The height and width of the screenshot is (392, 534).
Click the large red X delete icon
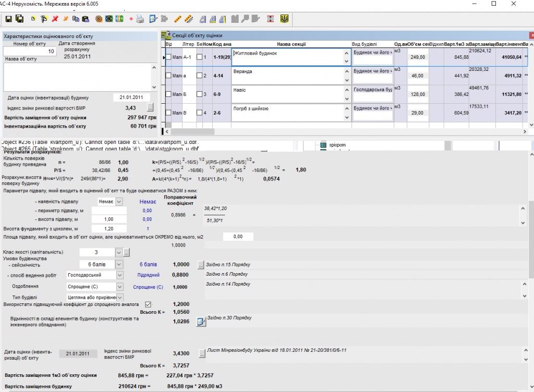55,19
